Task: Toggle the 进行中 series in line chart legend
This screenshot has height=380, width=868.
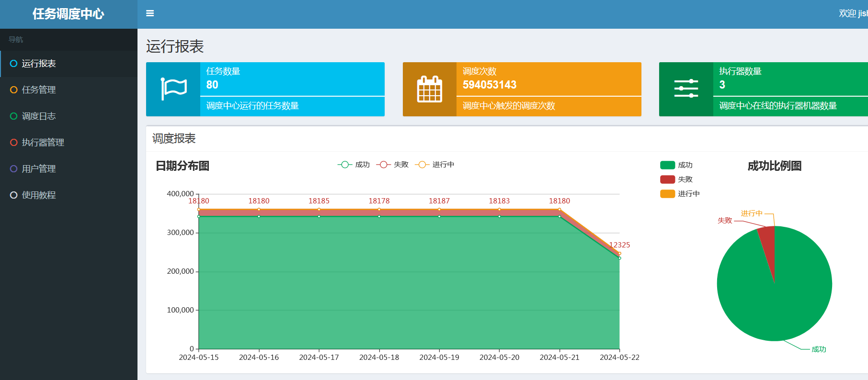Action: coord(434,165)
